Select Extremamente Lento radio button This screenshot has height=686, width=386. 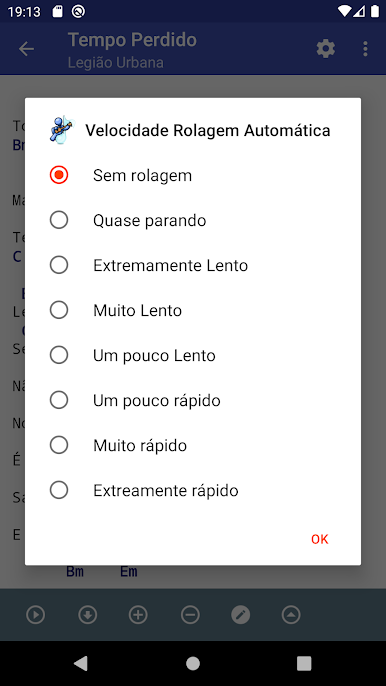click(x=193, y=265)
